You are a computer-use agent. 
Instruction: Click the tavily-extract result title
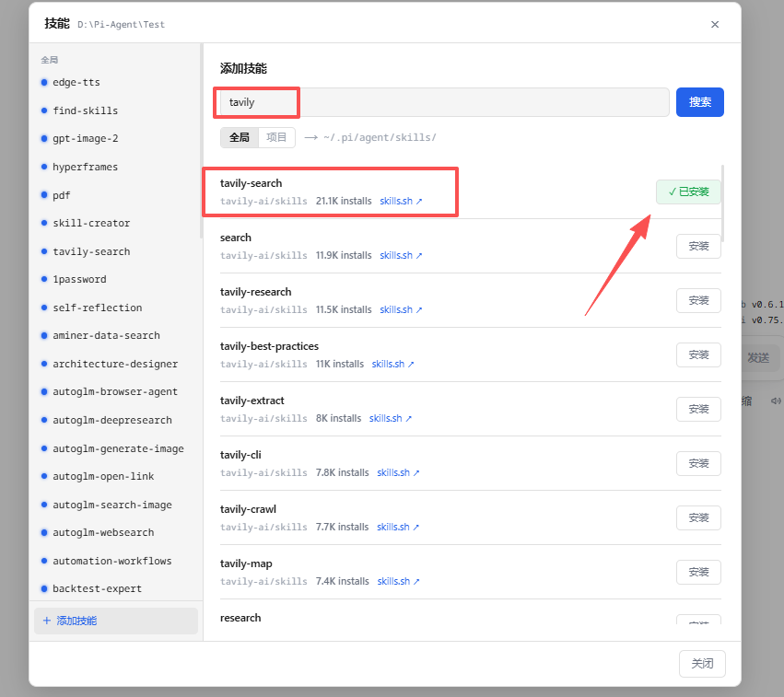tap(252, 401)
